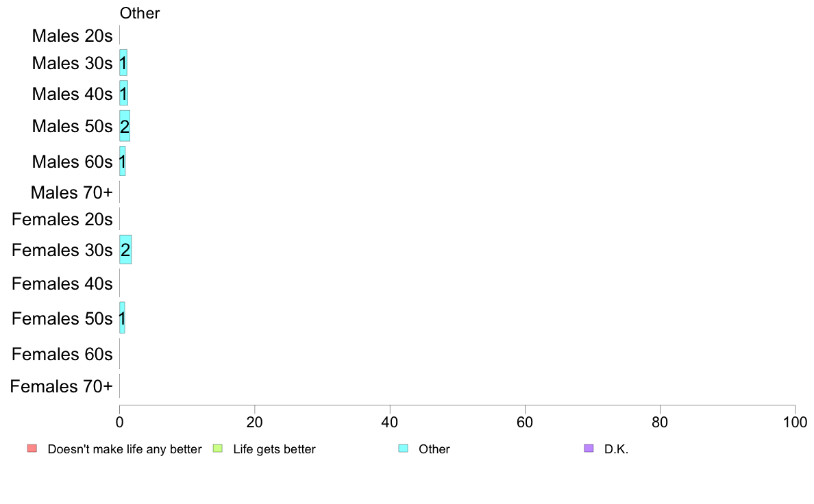Click the 'Females 70+' axis label
This screenshot has height=504, width=814.
[x=61, y=387]
